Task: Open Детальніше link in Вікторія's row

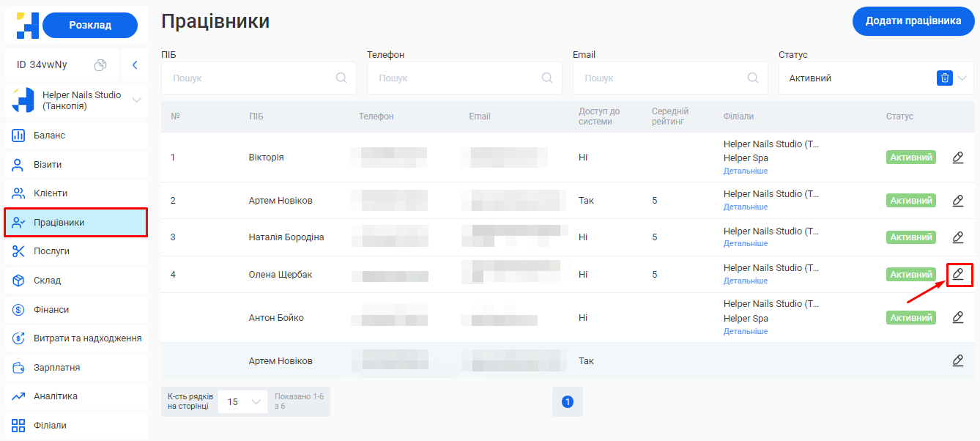Action: click(x=746, y=171)
